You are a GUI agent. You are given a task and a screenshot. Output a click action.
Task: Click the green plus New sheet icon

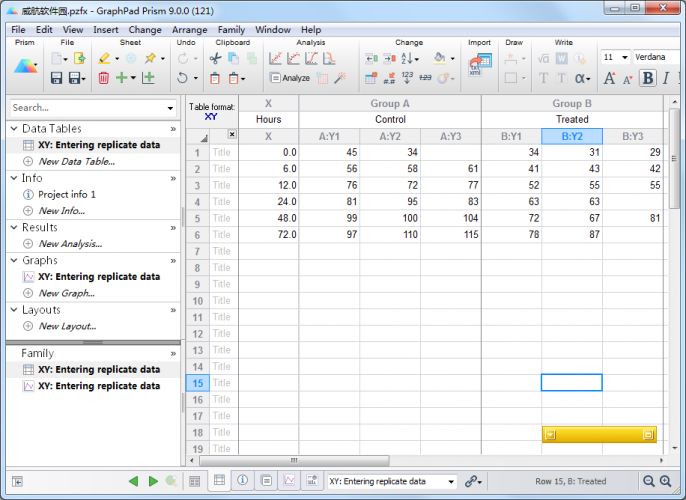tap(122, 78)
